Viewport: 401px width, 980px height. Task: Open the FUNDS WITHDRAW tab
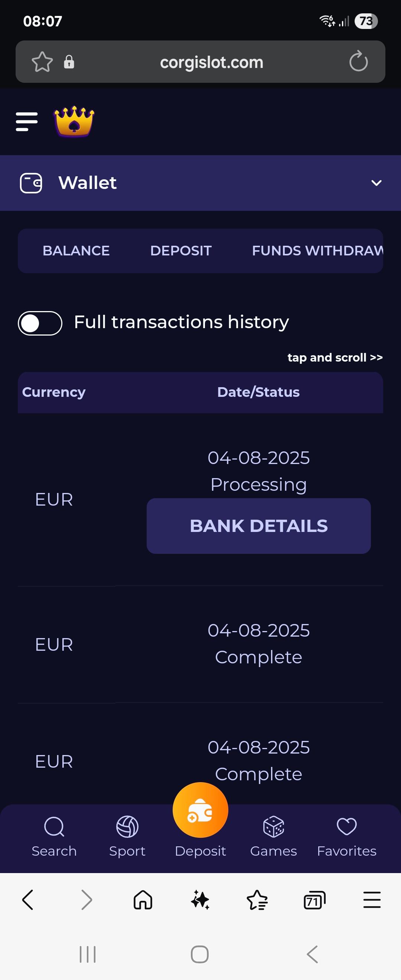317,251
